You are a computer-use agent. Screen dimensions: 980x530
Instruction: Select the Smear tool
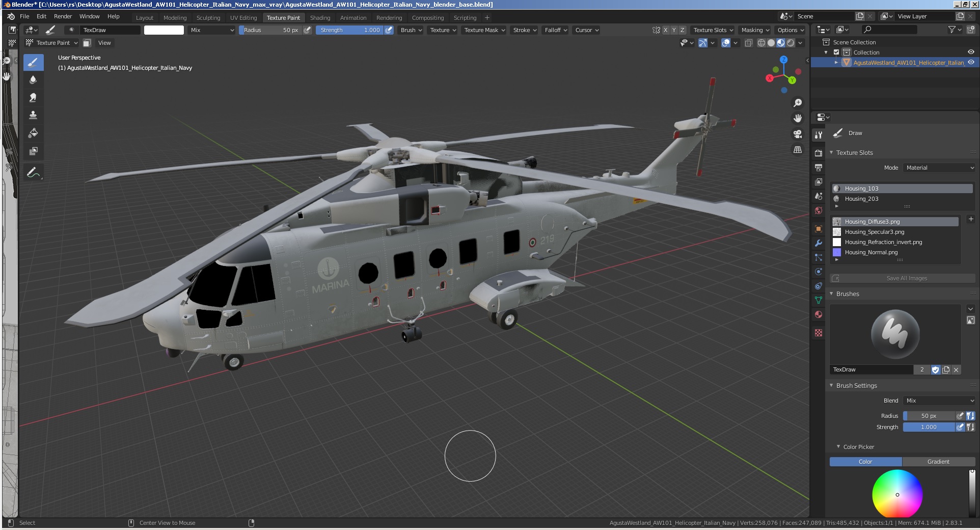click(x=33, y=98)
